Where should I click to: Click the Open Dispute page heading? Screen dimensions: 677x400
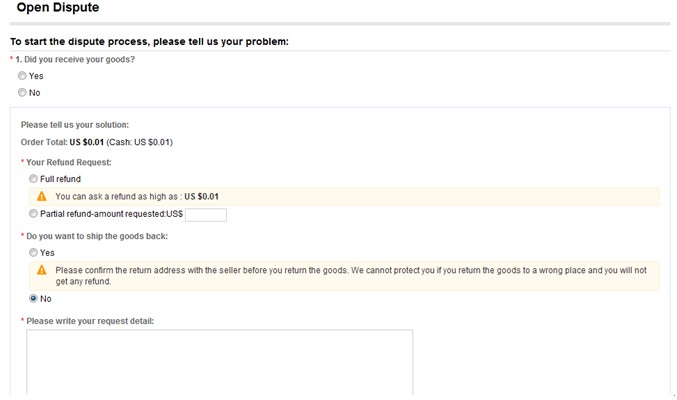click(x=58, y=8)
